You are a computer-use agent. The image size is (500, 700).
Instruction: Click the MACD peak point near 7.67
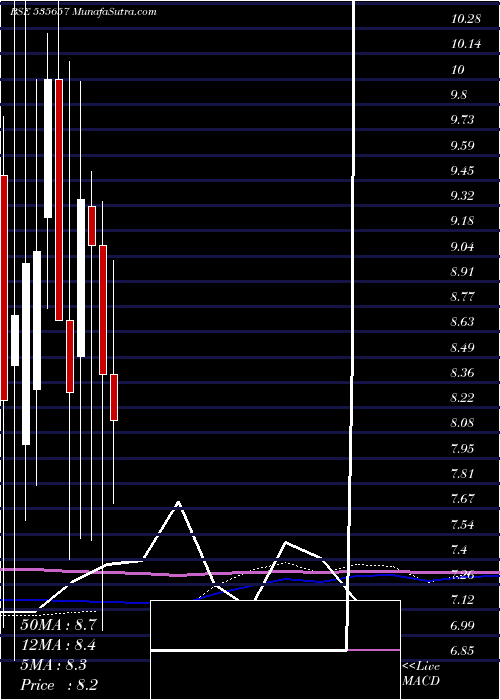tap(179, 502)
